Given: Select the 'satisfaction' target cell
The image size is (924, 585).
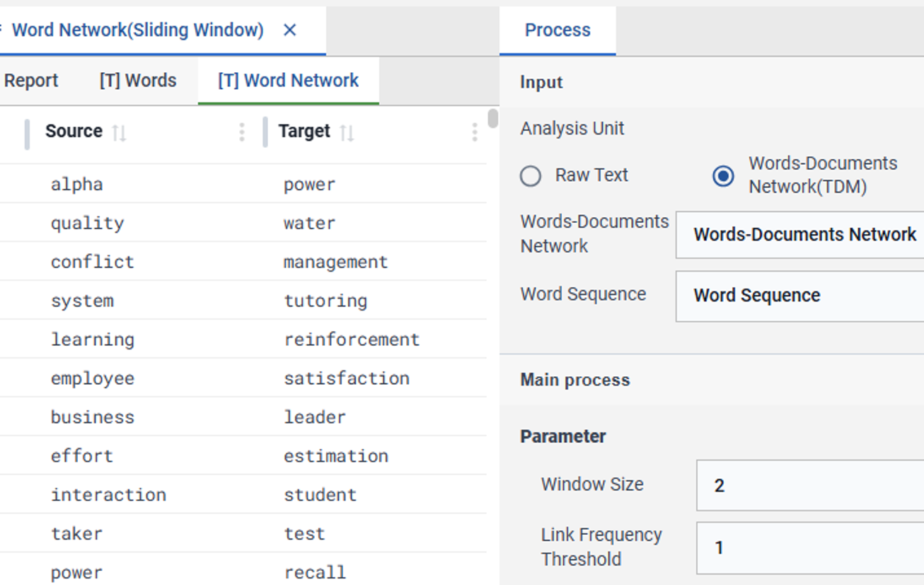Looking at the screenshot, I should (347, 378).
